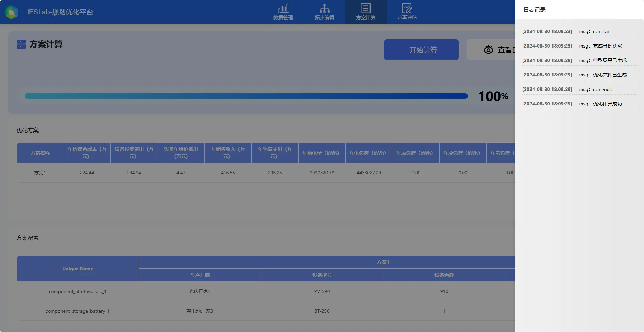This screenshot has height=332, width=644.
Task: Click the 18:09:25 log timestamp
Action: point(547,46)
